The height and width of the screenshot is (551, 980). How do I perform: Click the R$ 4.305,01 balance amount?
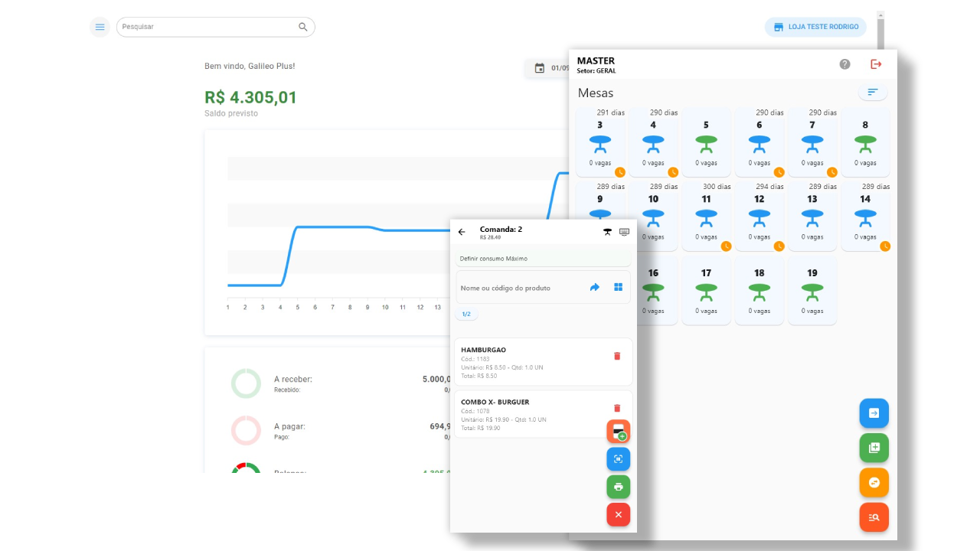250,98
